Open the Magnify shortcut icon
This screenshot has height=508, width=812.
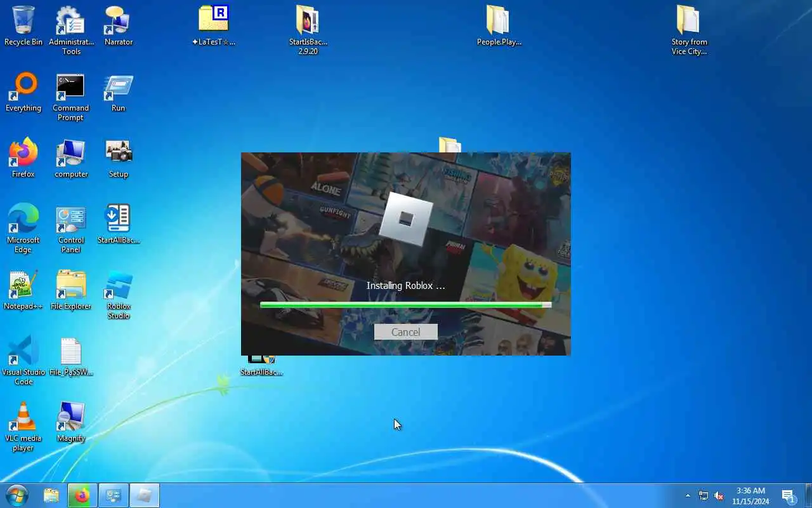(71, 422)
